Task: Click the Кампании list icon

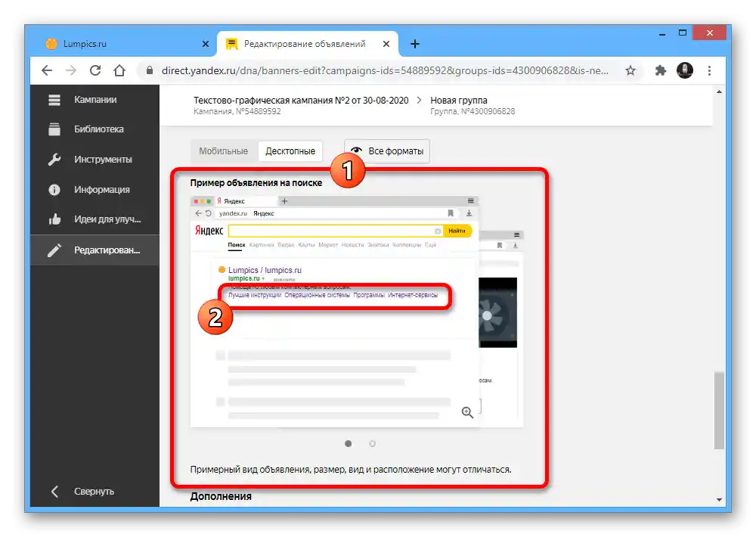Action: (x=54, y=100)
